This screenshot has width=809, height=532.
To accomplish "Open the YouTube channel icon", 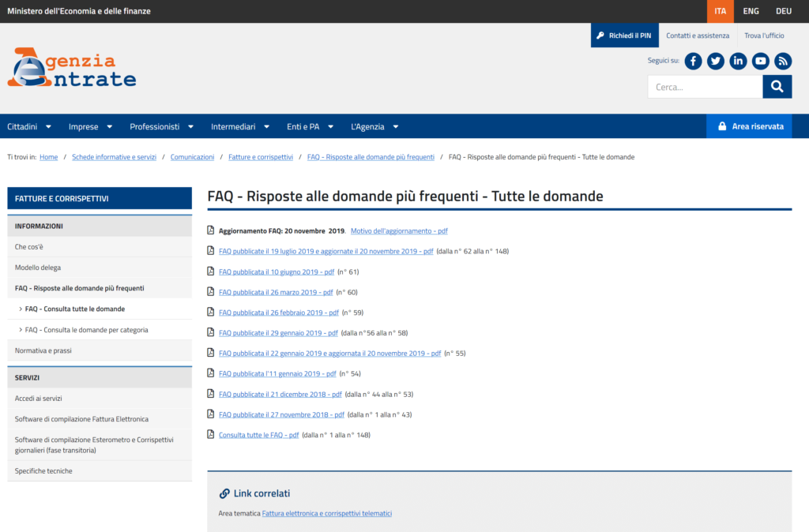I will (x=761, y=62).
